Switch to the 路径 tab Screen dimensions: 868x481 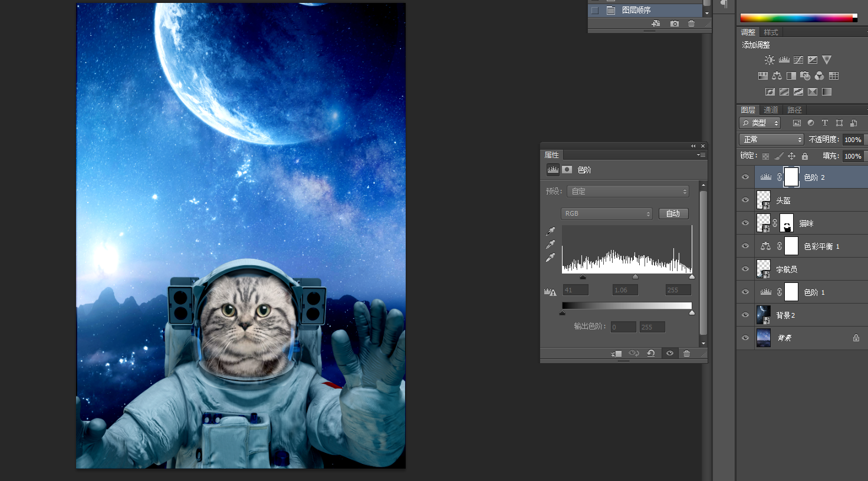[x=794, y=110]
